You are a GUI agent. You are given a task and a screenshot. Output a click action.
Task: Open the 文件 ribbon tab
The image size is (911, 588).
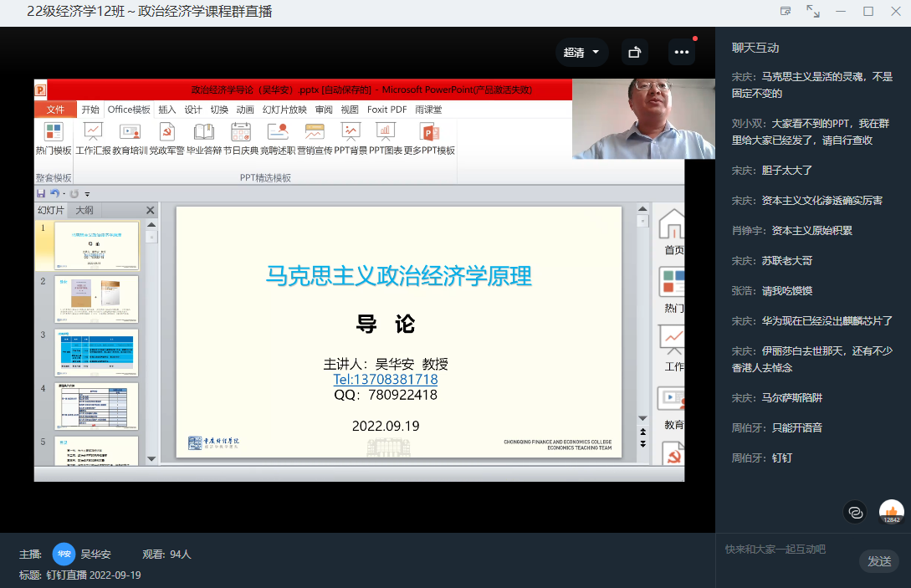[55, 110]
